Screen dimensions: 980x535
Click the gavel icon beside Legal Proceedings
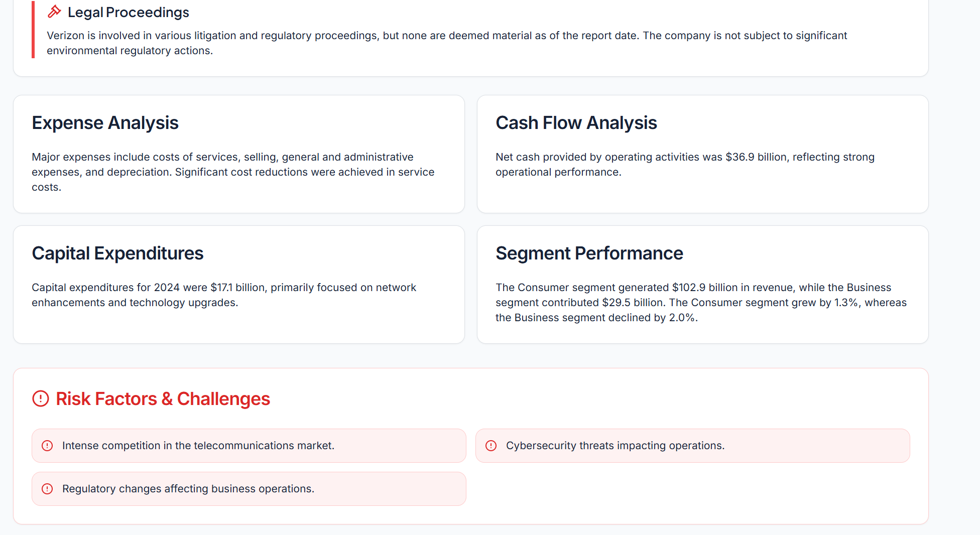point(54,12)
